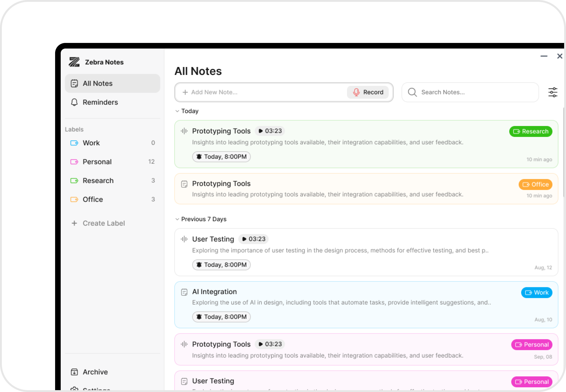Toggle the reminder pill on AI Integration note

(x=221, y=317)
